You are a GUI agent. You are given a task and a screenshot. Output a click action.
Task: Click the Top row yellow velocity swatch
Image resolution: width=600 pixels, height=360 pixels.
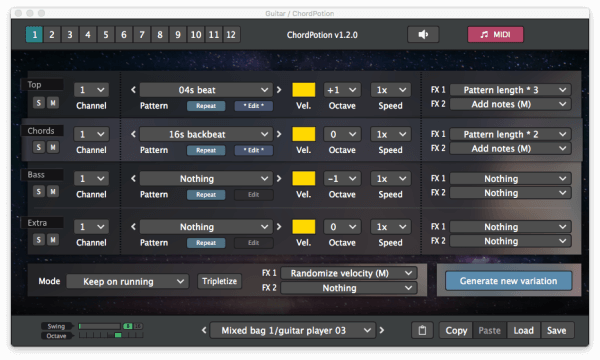click(x=304, y=90)
